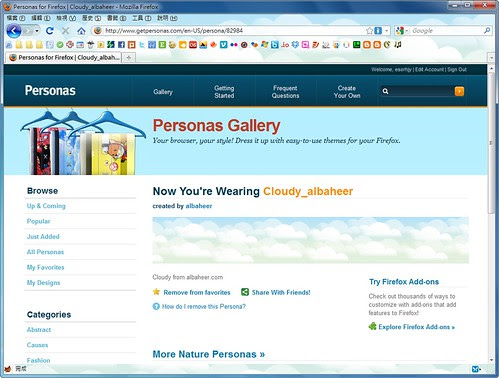This screenshot has width=499, height=378.
Task: Expand the Back/Forward history dropdown arrow
Action: tap(37, 31)
